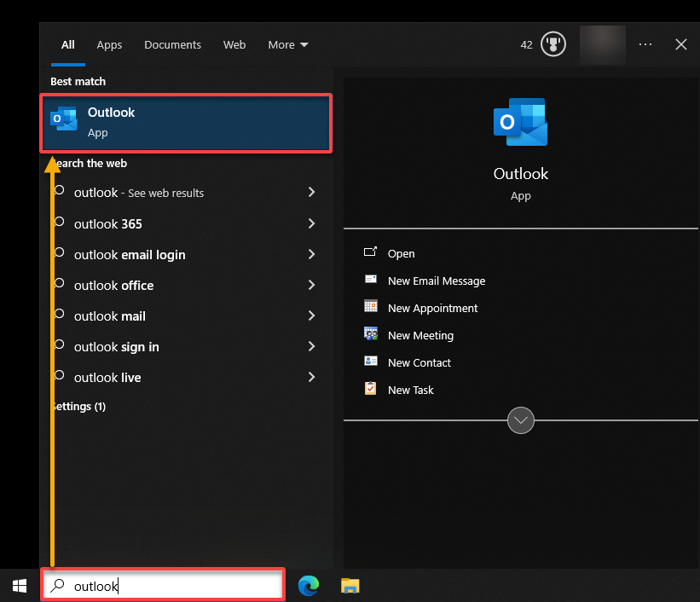Launch Microsoft Edge from the taskbar
The height and width of the screenshot is (602, 700).
click(309, 586)
